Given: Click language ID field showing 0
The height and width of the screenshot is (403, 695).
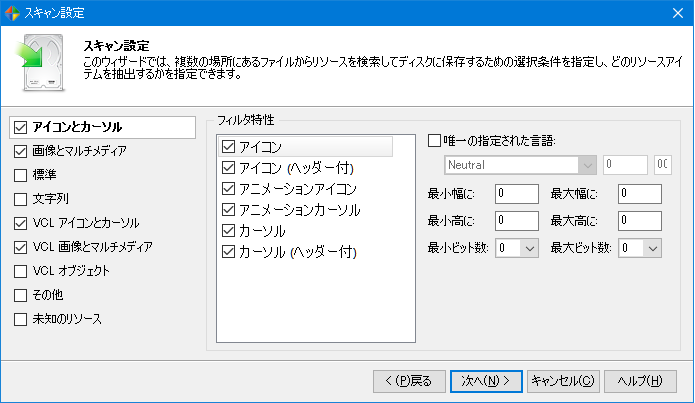Looking at the screenshot, I should [x=625, y=165].
